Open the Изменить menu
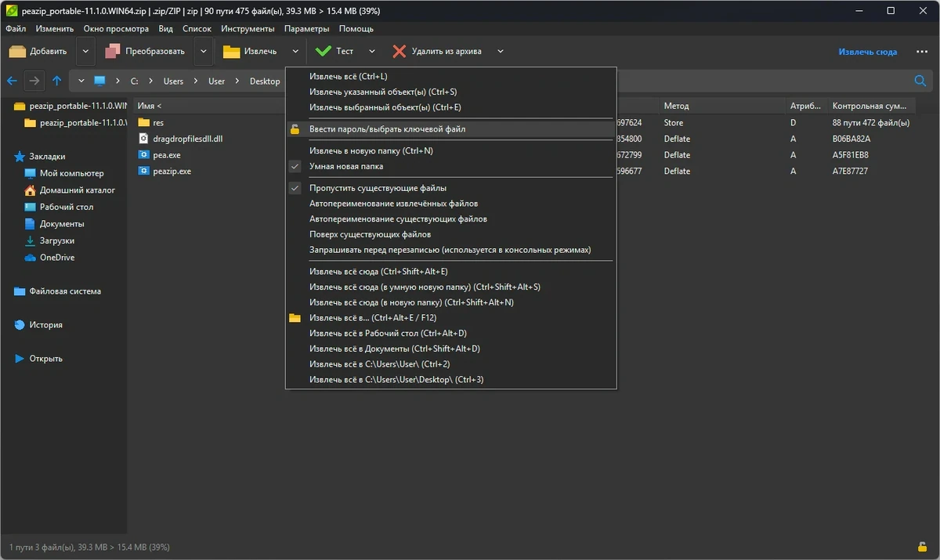 [x=55, y=29]
